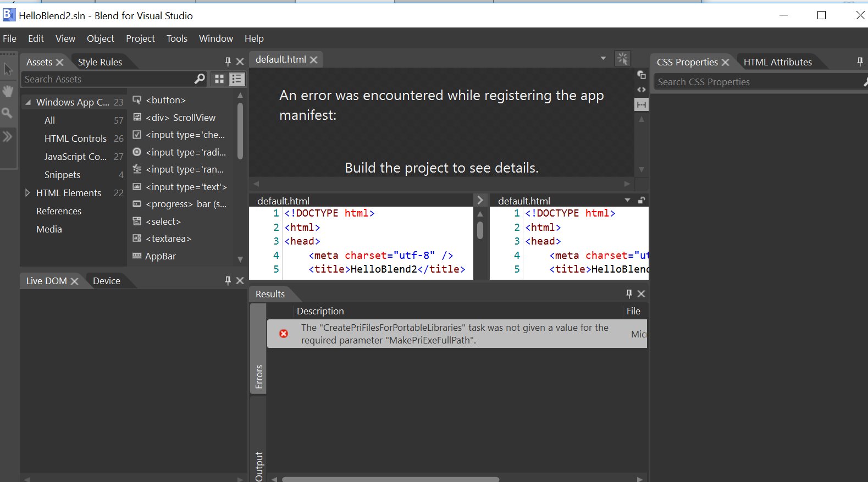868x482 pixels.
Task: Open the Project menu
Action: (140, 38)
